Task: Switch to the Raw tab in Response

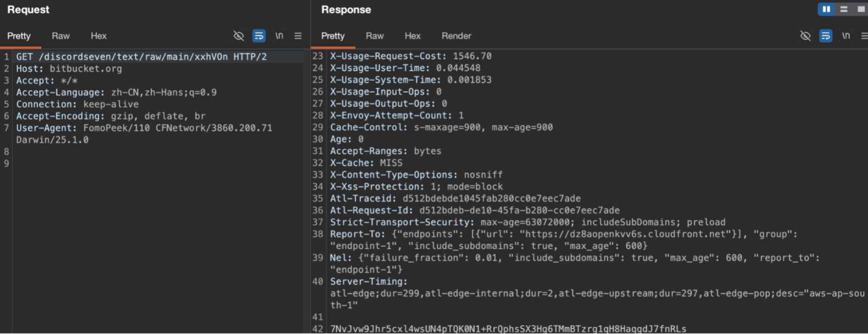Action: pos(375,36)
